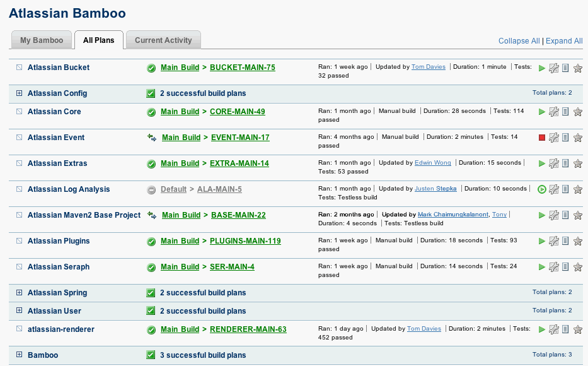The width and height of the screenshot is (588, 366).
Task: Open build RENDERER-MAIN-63
Action: pyautogui.click(x=248, y=329)
